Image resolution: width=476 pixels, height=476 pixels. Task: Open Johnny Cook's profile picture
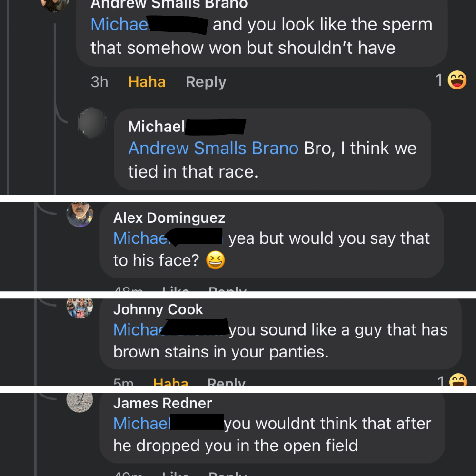pyautogui.click(x=79, y=307)
